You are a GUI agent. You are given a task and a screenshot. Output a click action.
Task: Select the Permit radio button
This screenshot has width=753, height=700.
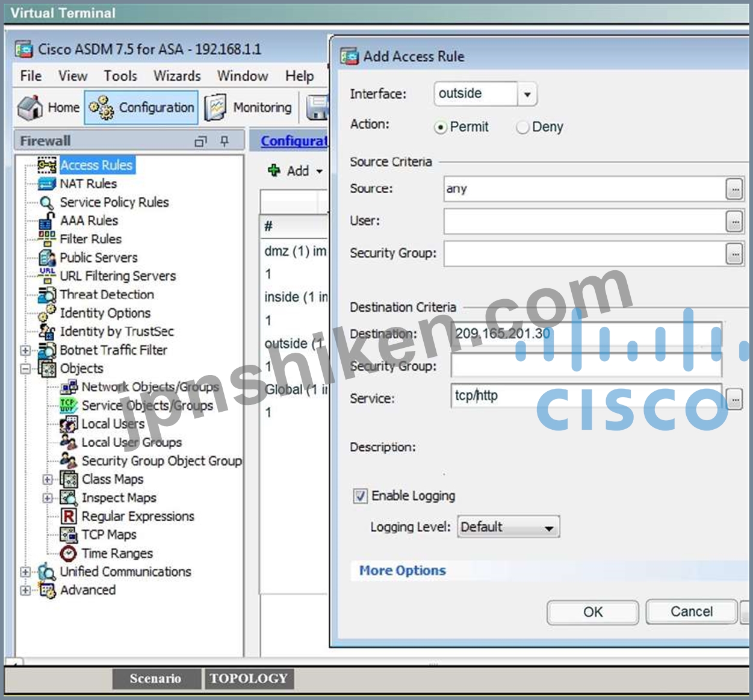441,128
